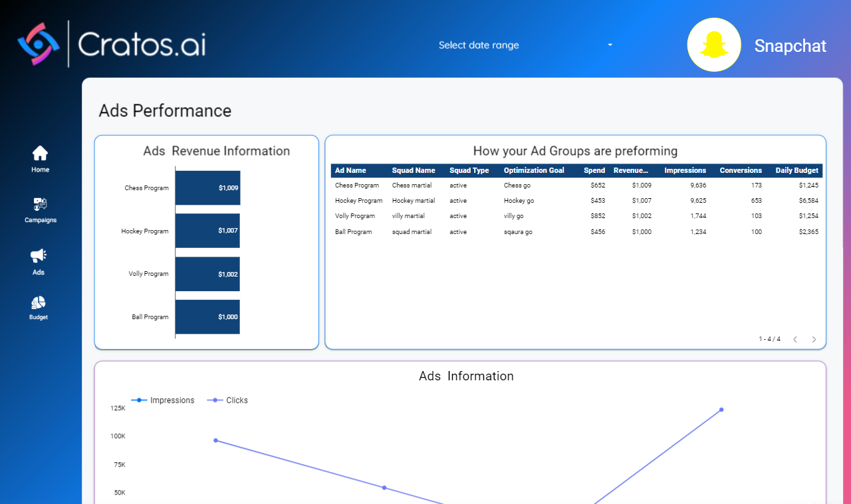Sort by Daily Budget column header
This screenshot has width=851, height=504.
point(796,170)
